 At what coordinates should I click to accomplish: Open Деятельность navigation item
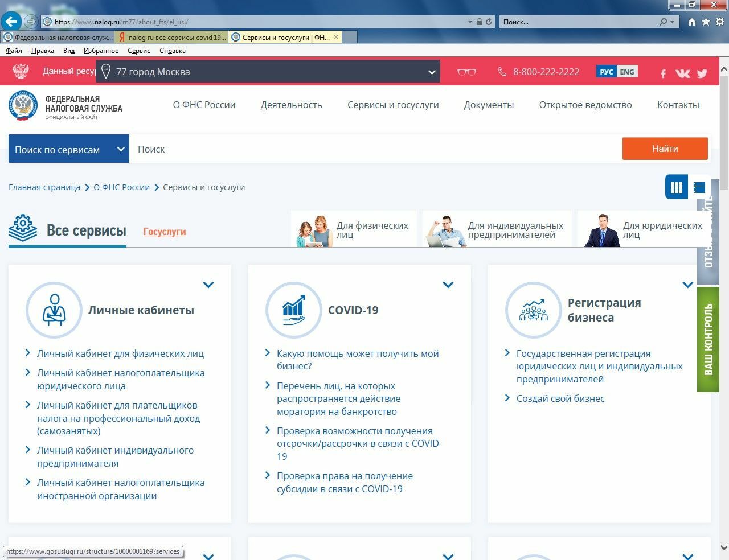(292, 105)
